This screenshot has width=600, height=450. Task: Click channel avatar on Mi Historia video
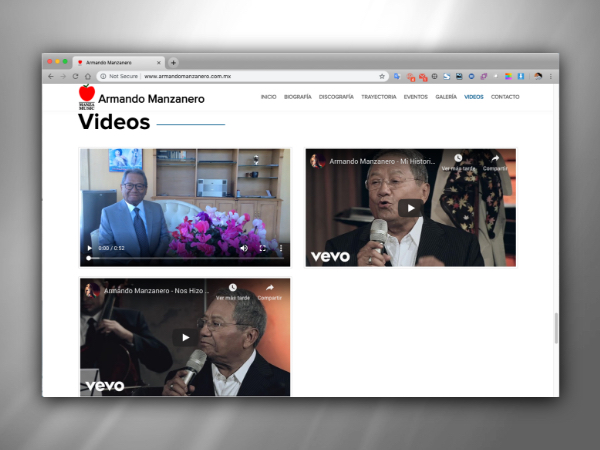(x=318, y=161)
